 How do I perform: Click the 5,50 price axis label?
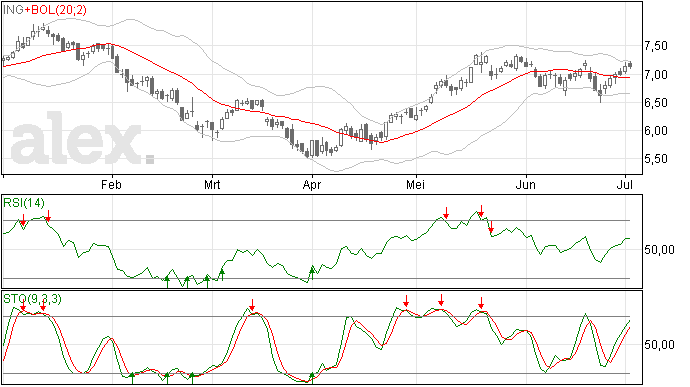(656, 159)
